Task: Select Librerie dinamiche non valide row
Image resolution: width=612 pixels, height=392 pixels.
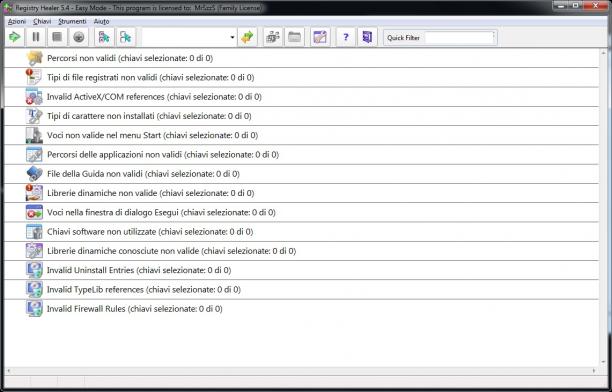Action: [x=301, y=193]
